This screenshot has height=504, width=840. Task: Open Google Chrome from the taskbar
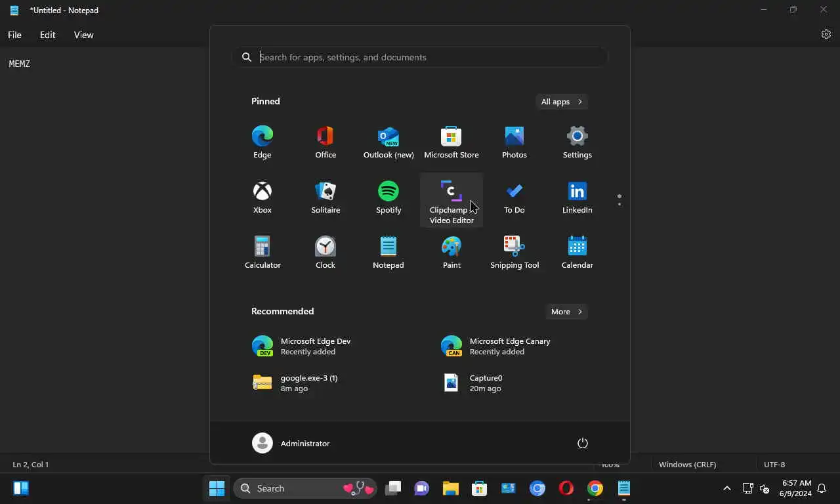(595, 488)
